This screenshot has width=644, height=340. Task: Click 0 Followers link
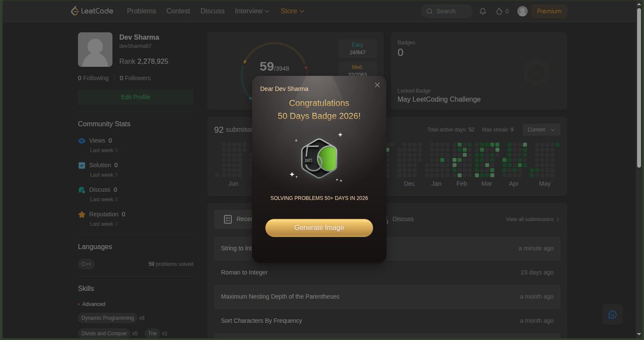[x=135, y=78]
